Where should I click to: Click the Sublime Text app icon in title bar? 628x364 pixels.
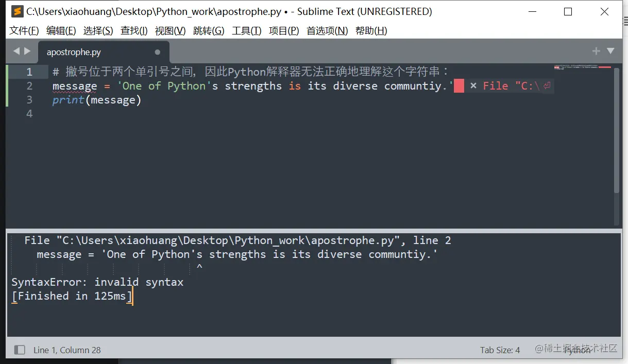coord(17,11)
